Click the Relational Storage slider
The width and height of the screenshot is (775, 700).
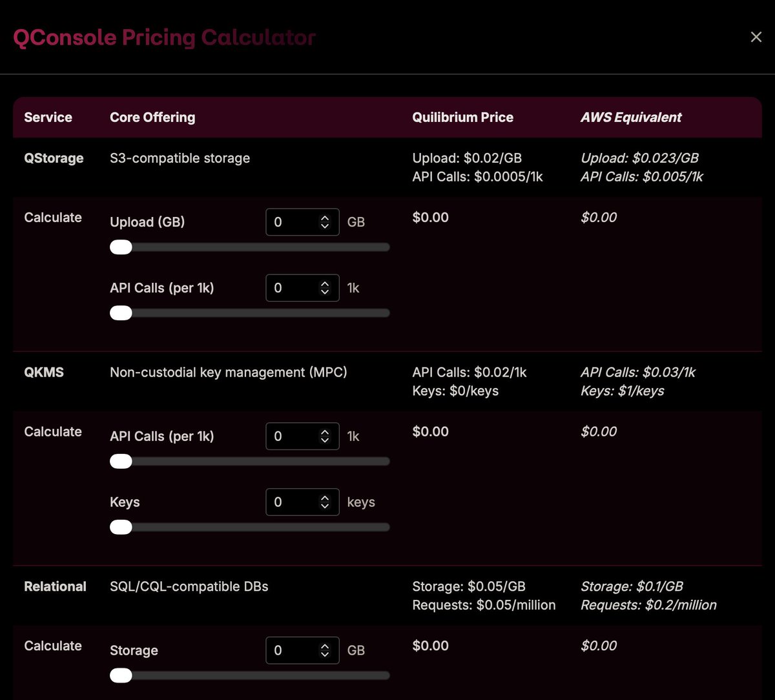point(250,675)
